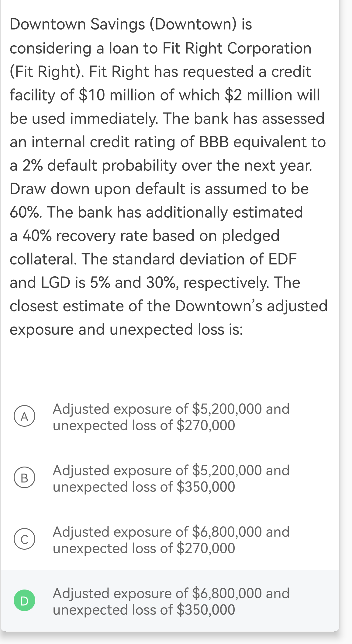Click the "EDF" abbreviation in the question
This screenshot has width=352, height=644.
coord(282,259)
